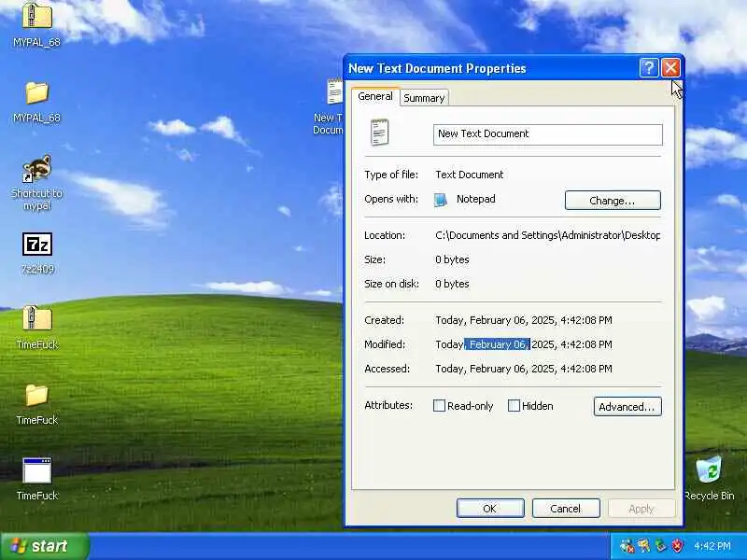Click the taskbar clock showing 4:42 PM
The image size is (747, 560).
[712, 546]
